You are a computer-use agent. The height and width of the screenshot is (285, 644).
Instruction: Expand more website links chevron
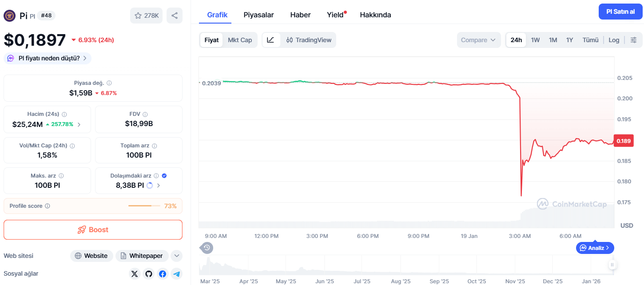click(176, 256)
